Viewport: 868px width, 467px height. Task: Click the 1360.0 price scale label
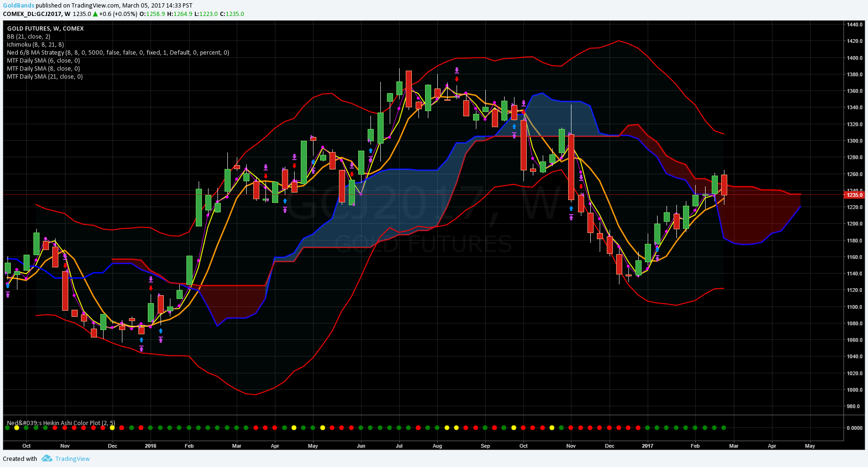tap(855, 91)
